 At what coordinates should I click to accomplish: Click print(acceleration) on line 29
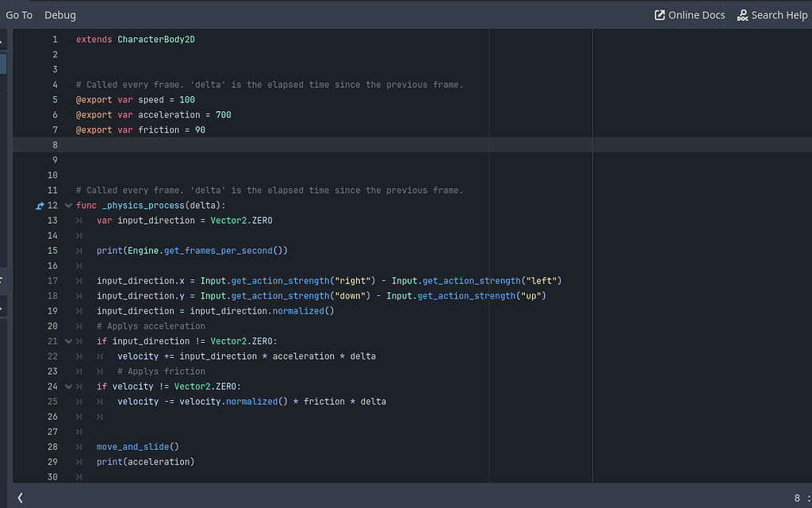click(146, 462)
